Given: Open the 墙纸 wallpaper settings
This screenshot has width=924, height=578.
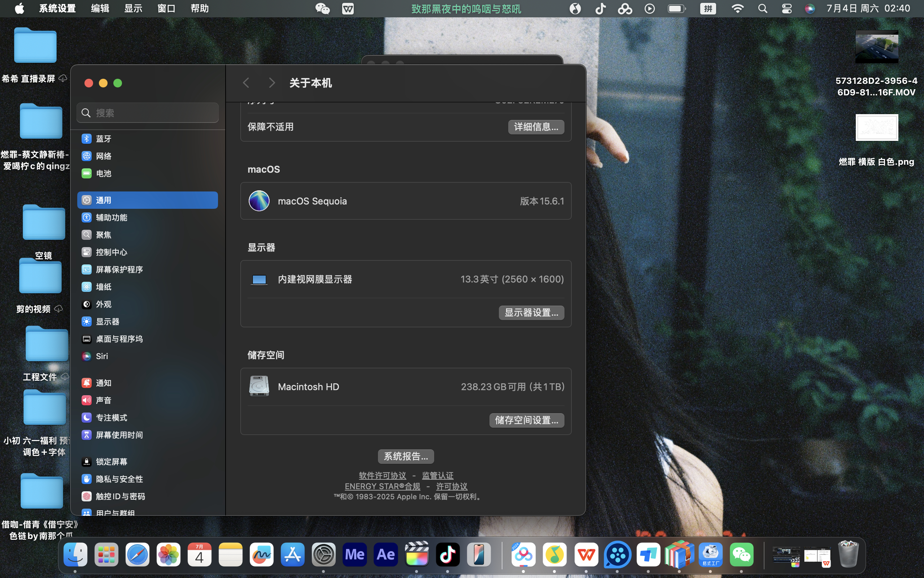Looking at the screenshot, I should click(x=147, y=287).
